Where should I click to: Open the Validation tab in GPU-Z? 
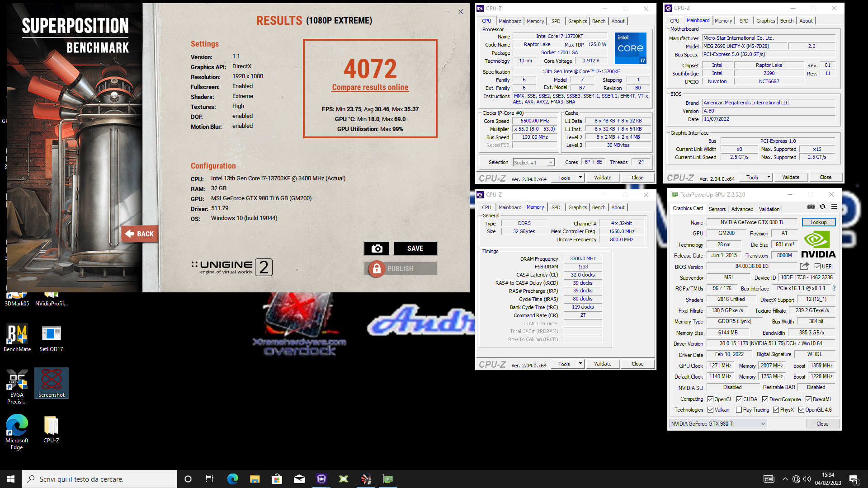[x=769, y=209]
